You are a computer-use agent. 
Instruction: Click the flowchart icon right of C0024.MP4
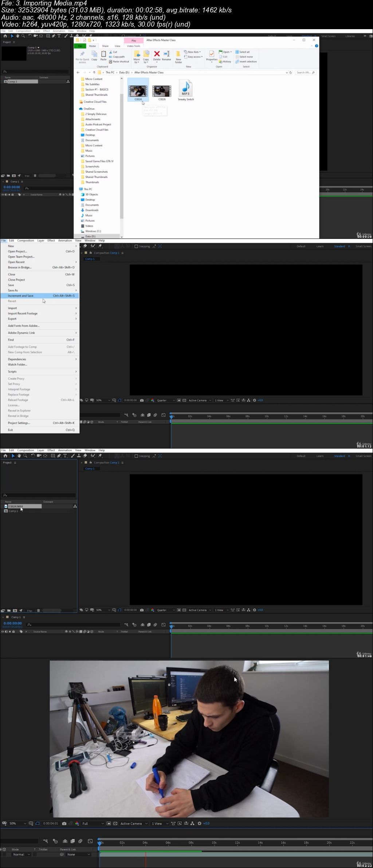point(75,506)
